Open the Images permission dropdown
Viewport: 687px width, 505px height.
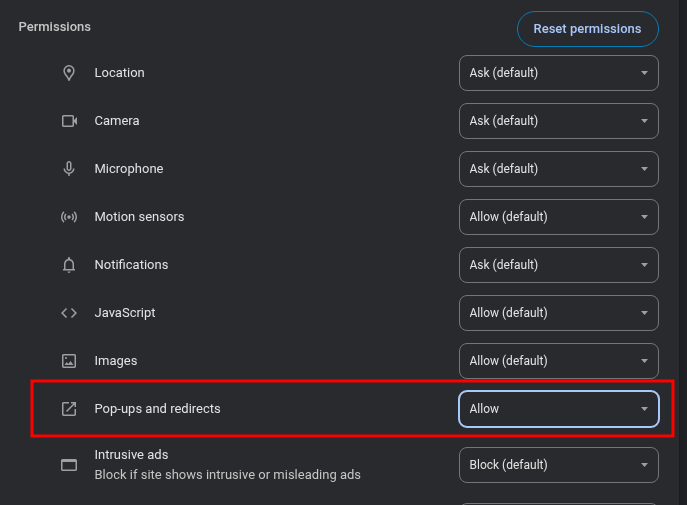pyautogui.click(x=558, y=361)
